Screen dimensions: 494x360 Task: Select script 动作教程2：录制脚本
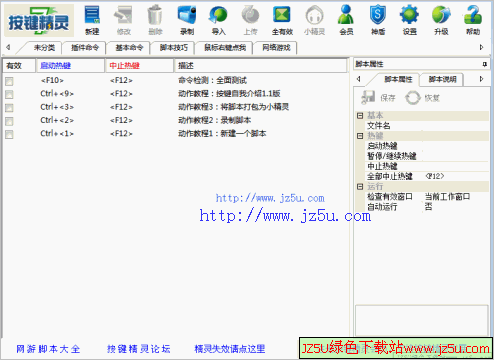pos(215,120)
